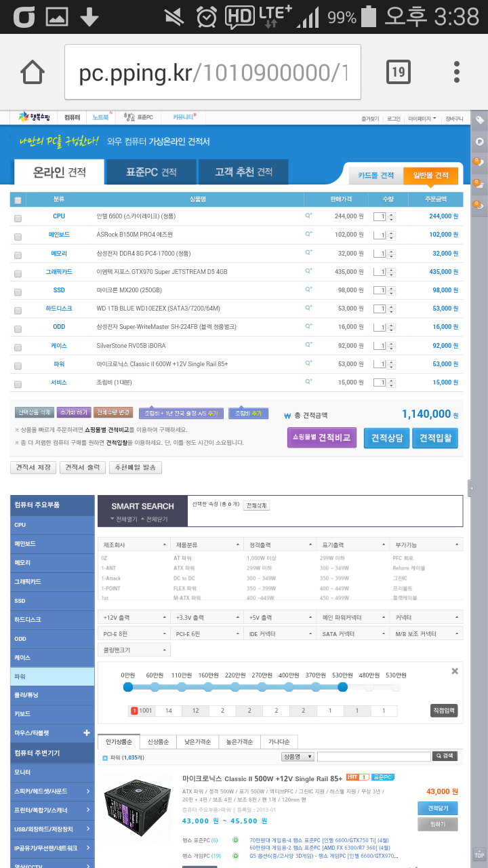Tap the download arrow in status bar
Viewport: 488px width, 868px height.
[x=89, y=16]
